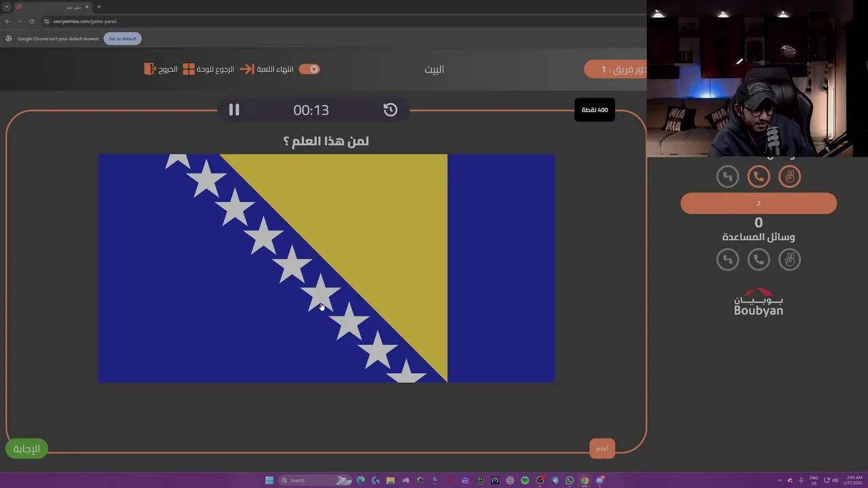Click the orange button at the question card's bottom-right corner
Screen dimensions: 868x488
[x=602, y=448]
